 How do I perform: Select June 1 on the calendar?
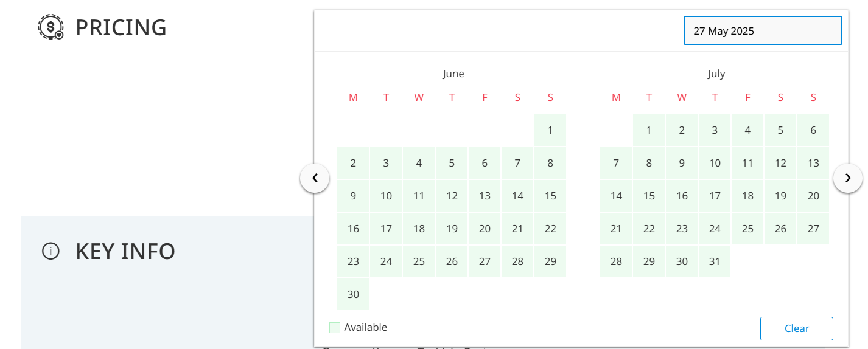coord(550,130)
